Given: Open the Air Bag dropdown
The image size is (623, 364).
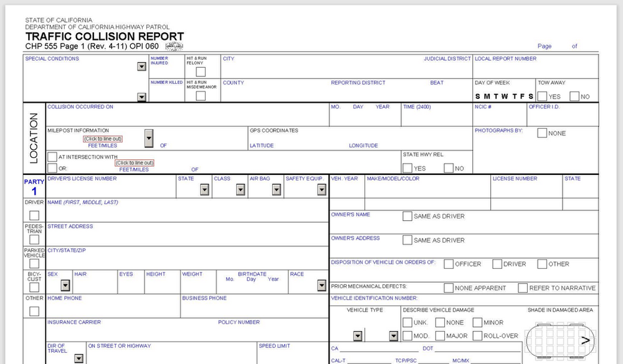Looking at the screenshot, I should click(x=277, y=190).
